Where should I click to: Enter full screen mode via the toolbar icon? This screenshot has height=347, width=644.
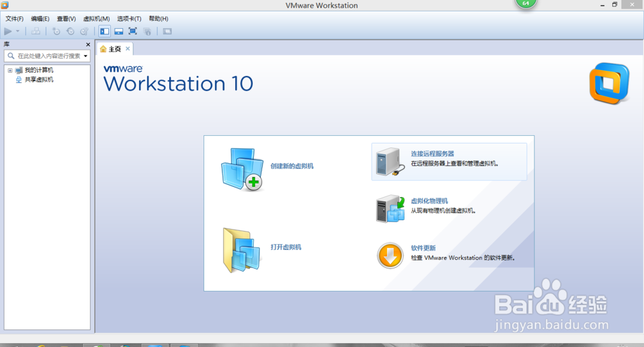pyautogui.click(x=133, y=31)
